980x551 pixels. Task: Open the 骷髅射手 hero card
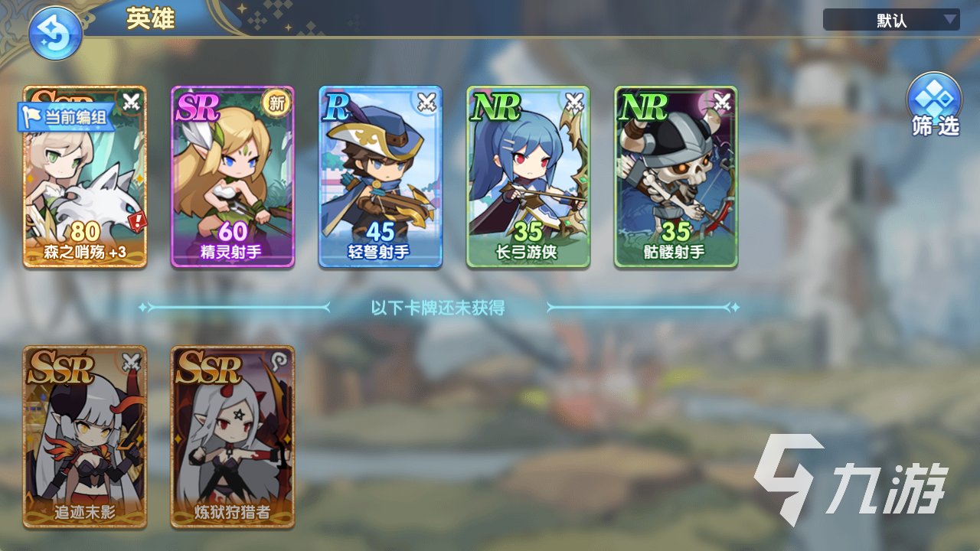pyautogui.click(x=676, y=177)
